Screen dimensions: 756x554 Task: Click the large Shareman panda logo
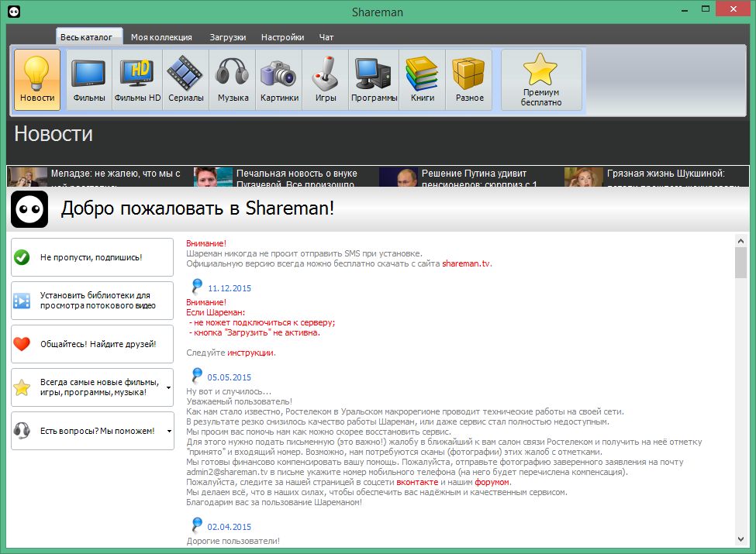29,209
